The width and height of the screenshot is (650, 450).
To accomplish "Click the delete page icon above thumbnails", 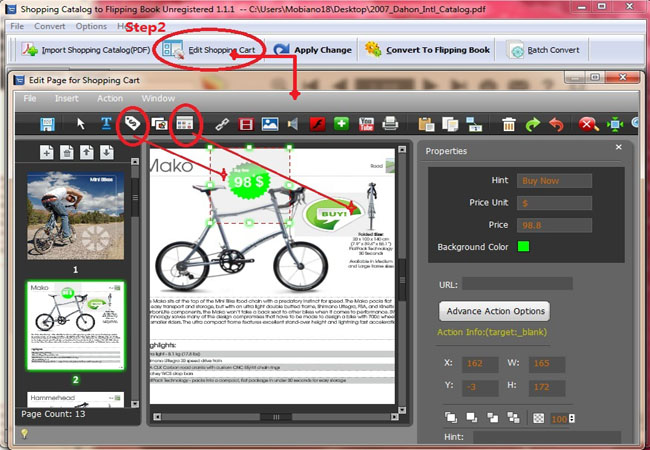I will pyautogui.click(x=66, y=152).
